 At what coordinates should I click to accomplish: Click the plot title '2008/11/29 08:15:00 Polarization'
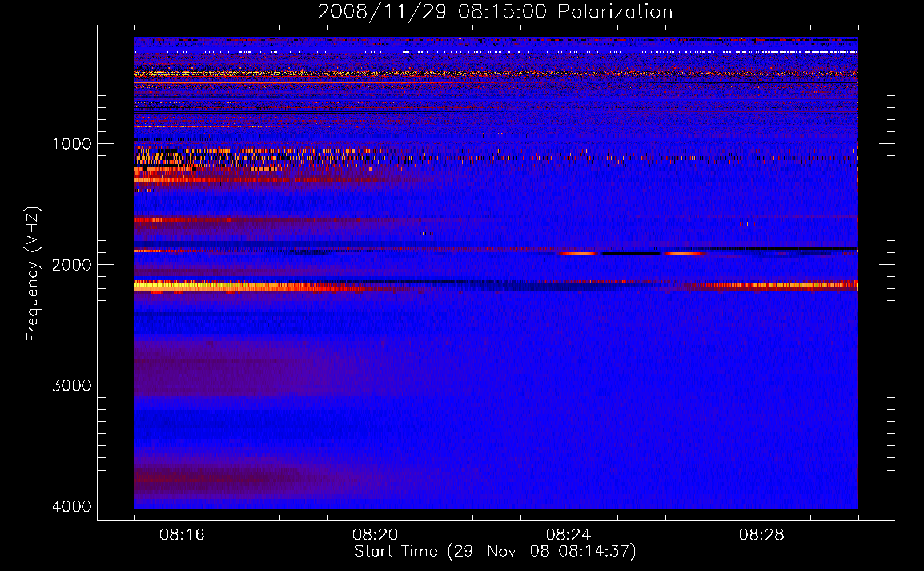click(x=495, y=12)
